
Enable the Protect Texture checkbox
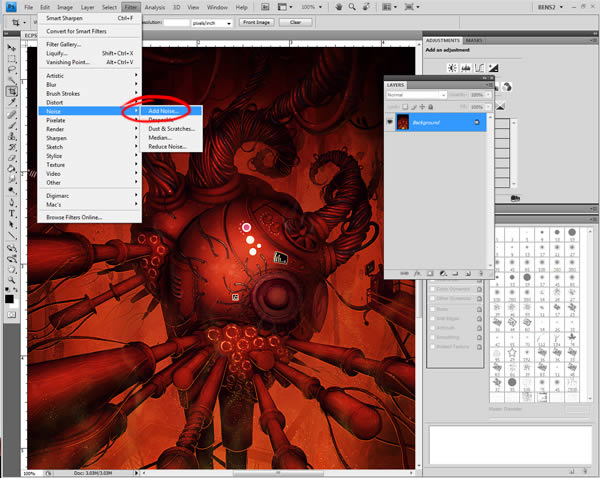tap(433, 347)
